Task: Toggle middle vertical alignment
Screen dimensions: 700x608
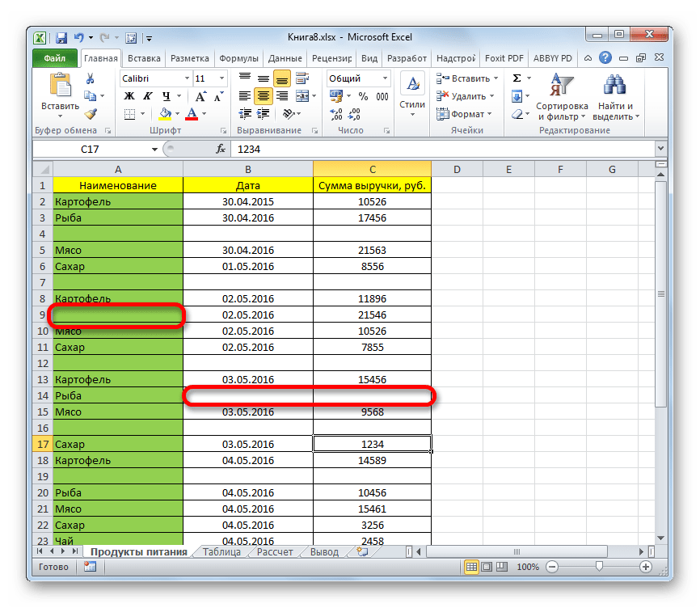Action: point(264,79)
